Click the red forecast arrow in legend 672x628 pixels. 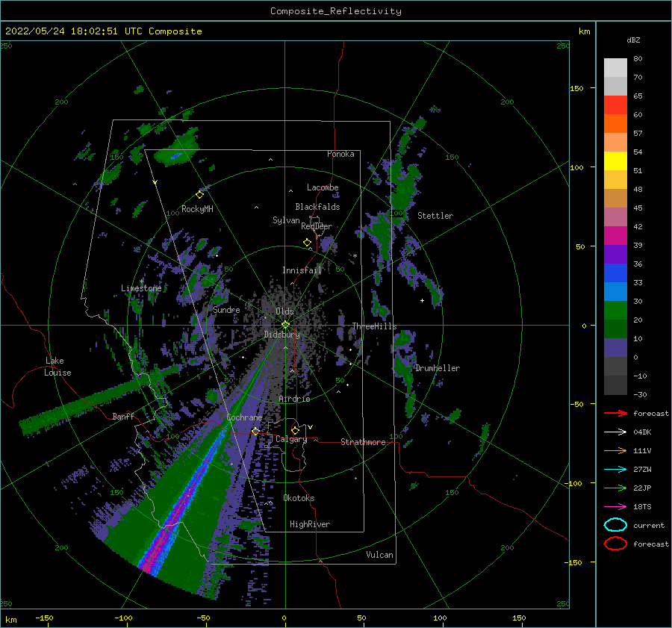[x=615, y=413]
